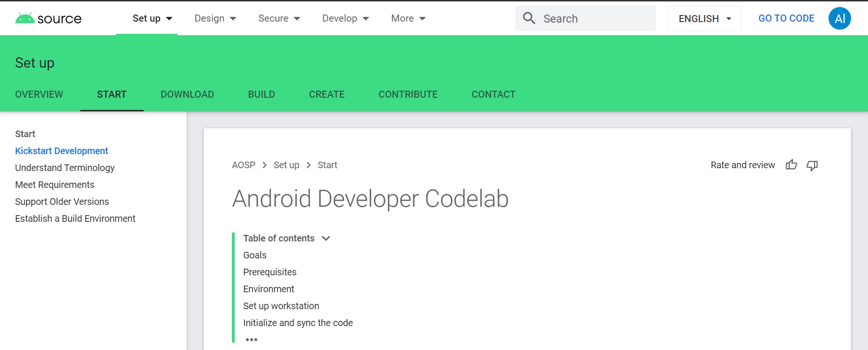Open the BUILD tab
Image resolution: width=868 pixels, height=350 pixels.
click(261, 94)
